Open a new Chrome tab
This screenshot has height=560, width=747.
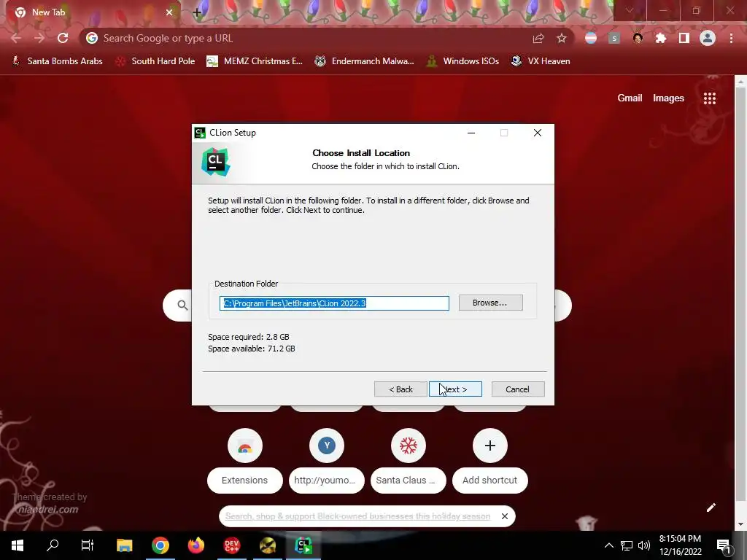tap(197, 13)
